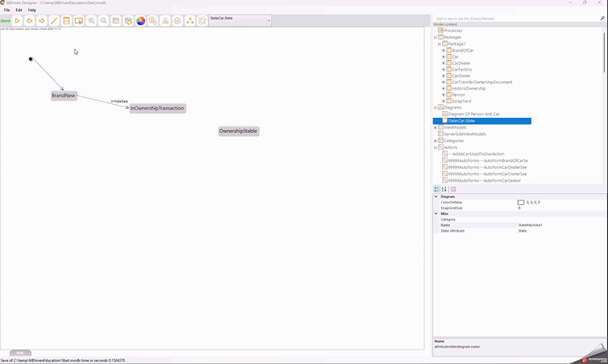
Task: Click the checkmark validate model icon
Action: (x=178, y=21)
